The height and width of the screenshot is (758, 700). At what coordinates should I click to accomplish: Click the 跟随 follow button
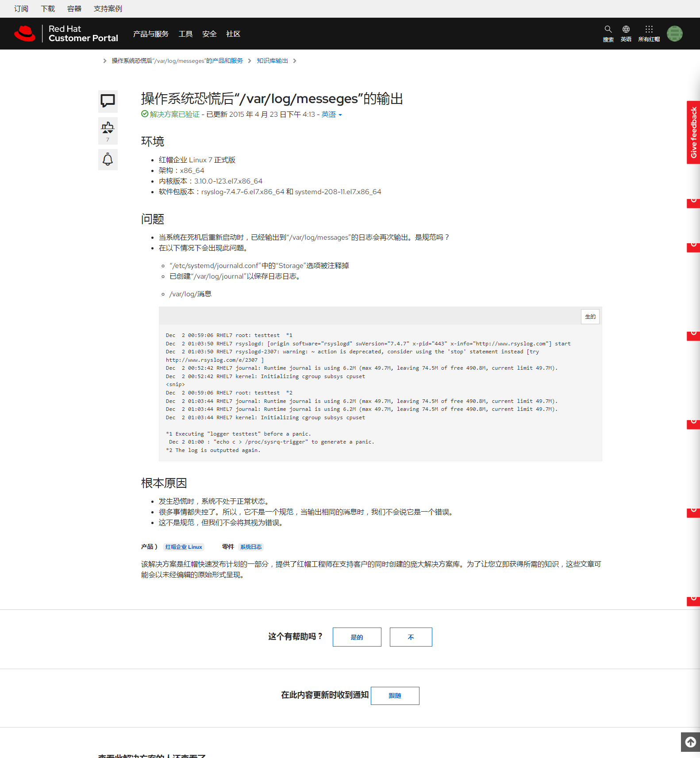click(x=395, y=696)
